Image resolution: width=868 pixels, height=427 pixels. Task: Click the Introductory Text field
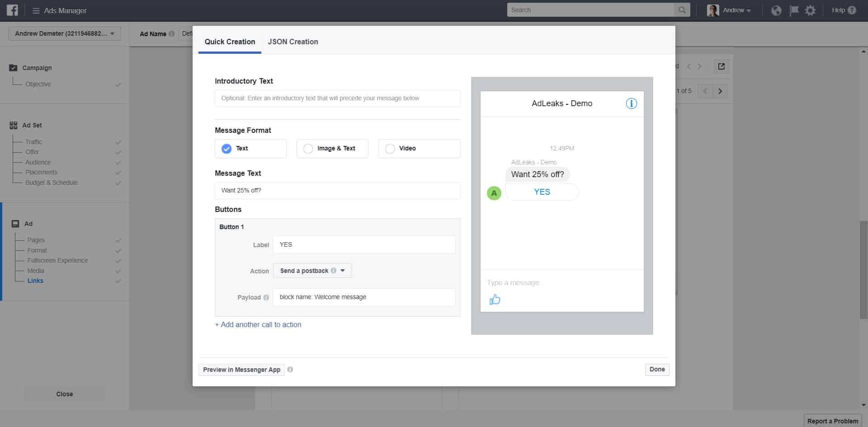337,98
